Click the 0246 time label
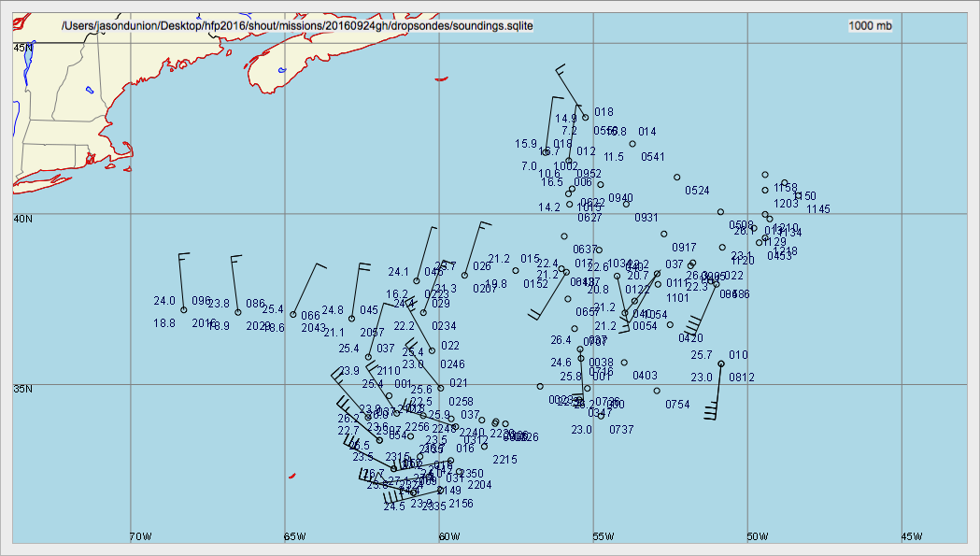Screen dimensions: 980x556 452,364
